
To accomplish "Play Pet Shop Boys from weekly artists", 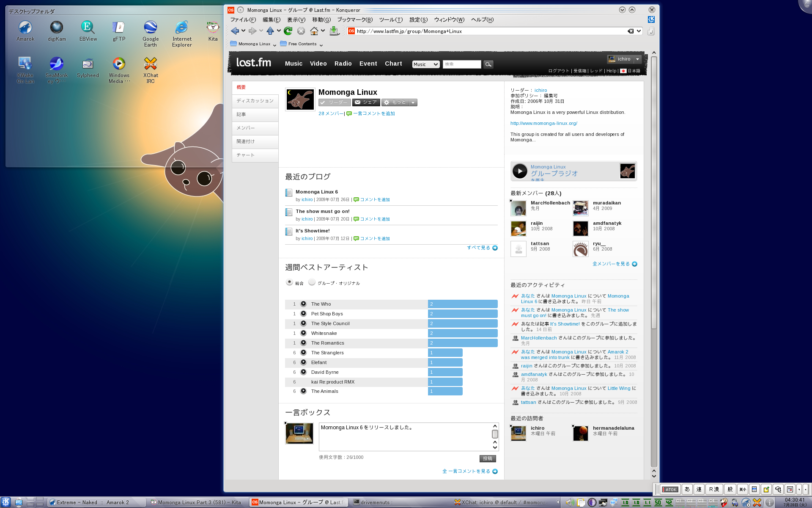I will 303,313.
